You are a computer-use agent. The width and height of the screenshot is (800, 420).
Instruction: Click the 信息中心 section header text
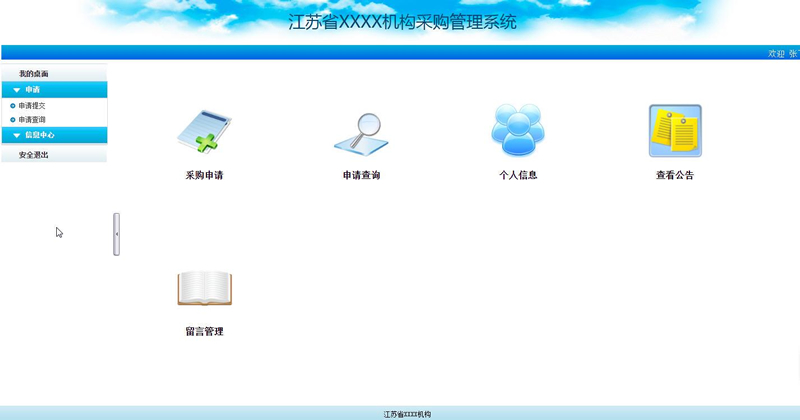40,135
